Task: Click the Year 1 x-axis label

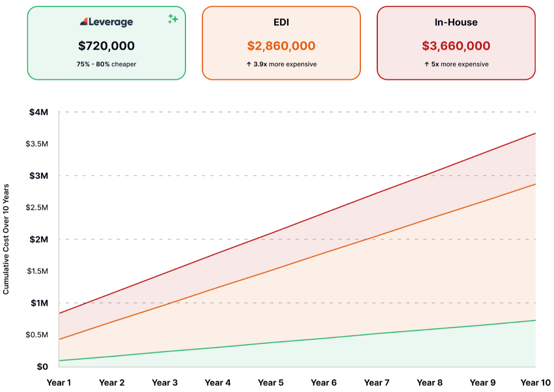Action: (59, 382)
